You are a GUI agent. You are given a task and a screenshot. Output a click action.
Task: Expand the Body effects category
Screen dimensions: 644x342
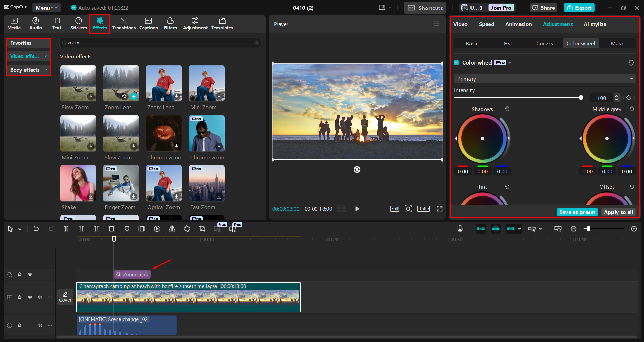pos(29,70)
